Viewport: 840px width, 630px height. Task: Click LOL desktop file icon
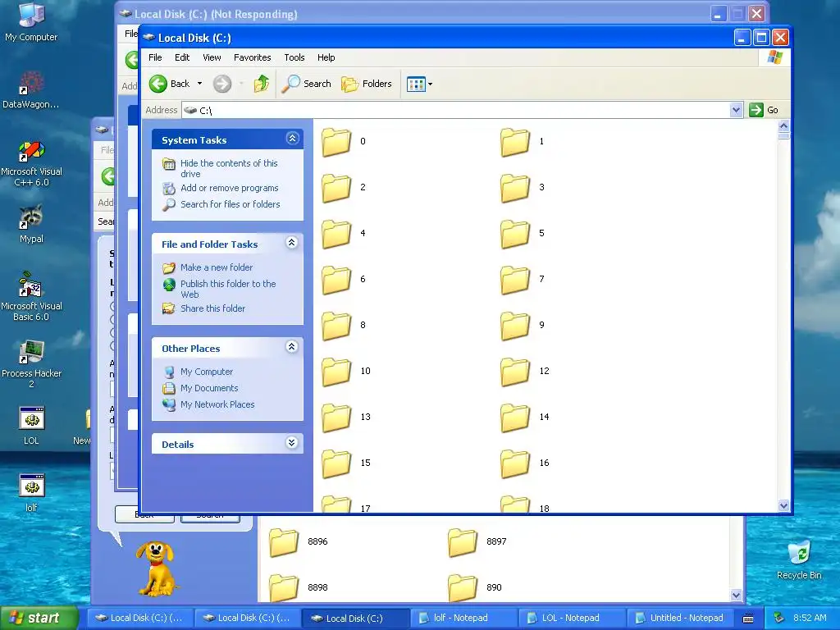pos(31,426)
